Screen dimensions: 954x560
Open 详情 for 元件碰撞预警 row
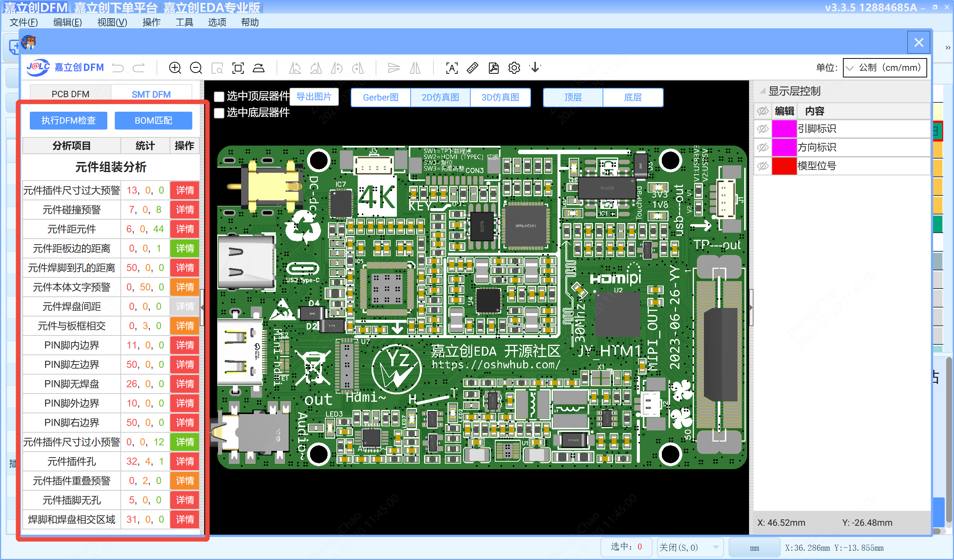(x=185, y=210)
